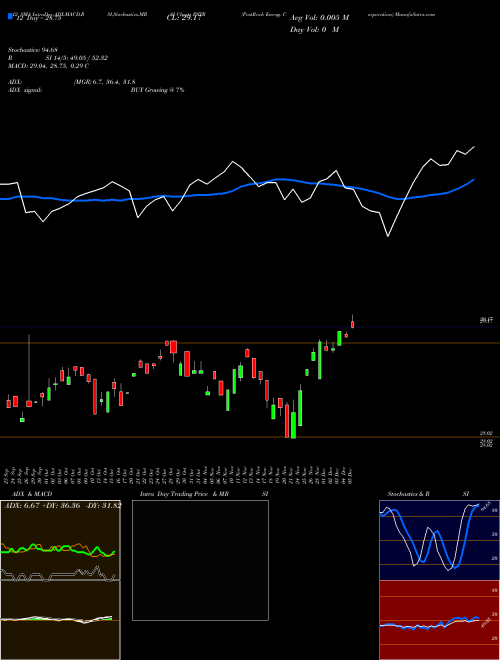The image size is (500, 660).
Task: Click the 'MACD: 29.04, 28.75, 0.29 C' reading
Action: click(x=48, y=66)
